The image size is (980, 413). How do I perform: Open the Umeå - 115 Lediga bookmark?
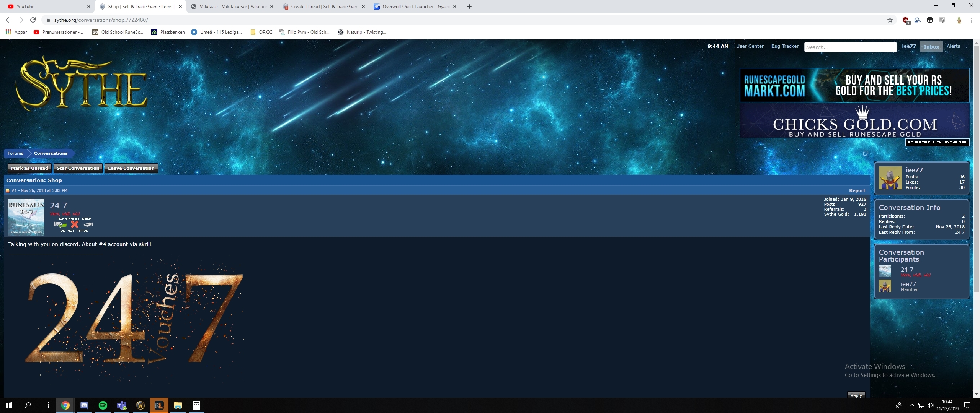pos(217,32)
